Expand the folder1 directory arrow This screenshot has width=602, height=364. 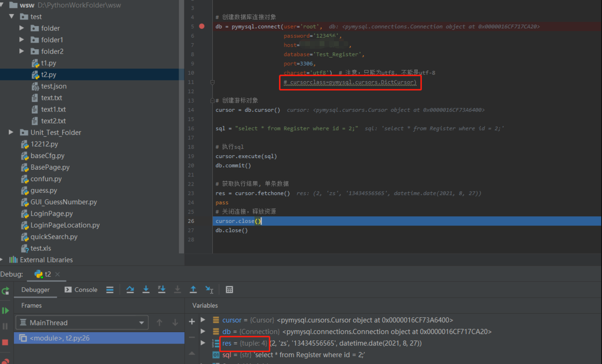(x=22, y=40)
